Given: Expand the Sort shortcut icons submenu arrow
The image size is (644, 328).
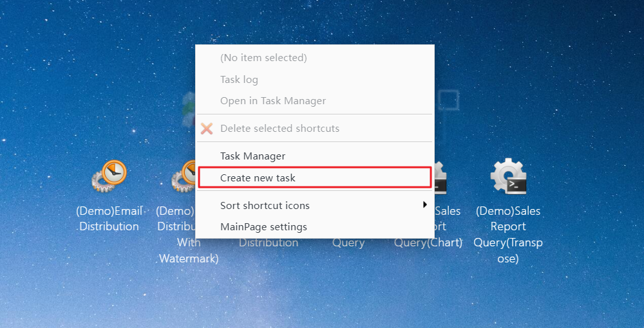Looking at the screenshot, I should pyautogui.click(x=425, y=204).
